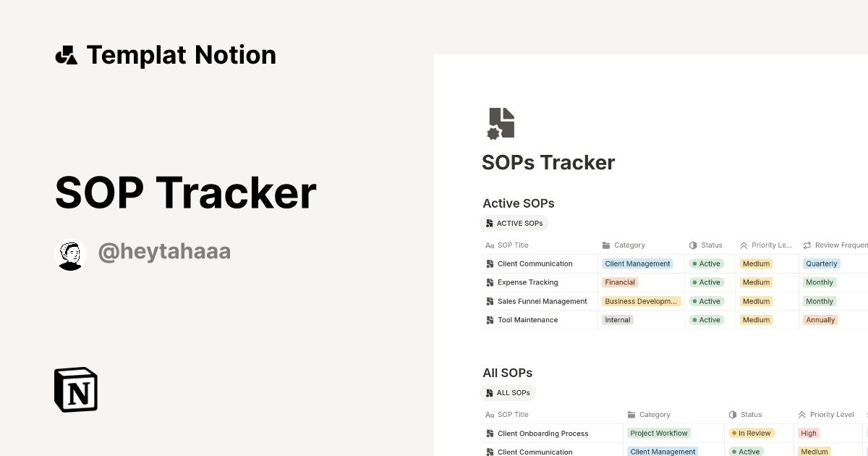868x456 pixels.
Task: Click the page icon next to Expense Tracking
Action: click(x=490, y=282)
